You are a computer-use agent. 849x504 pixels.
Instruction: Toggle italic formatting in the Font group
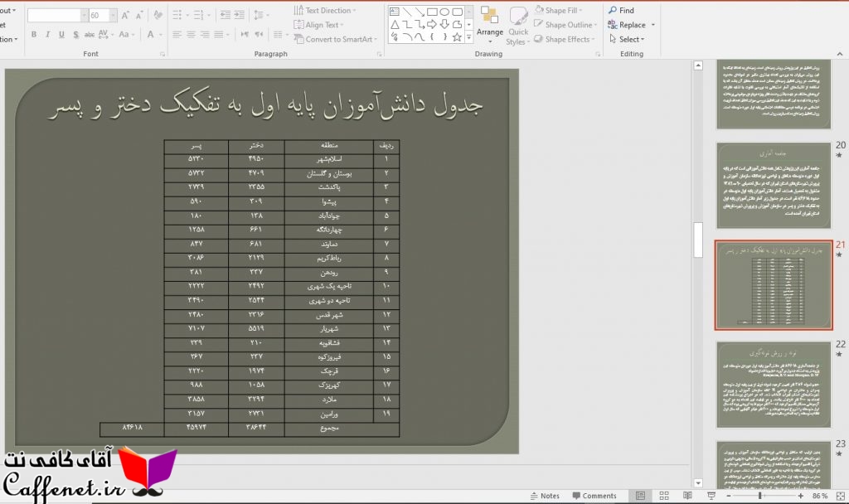[x=47, y=35]
